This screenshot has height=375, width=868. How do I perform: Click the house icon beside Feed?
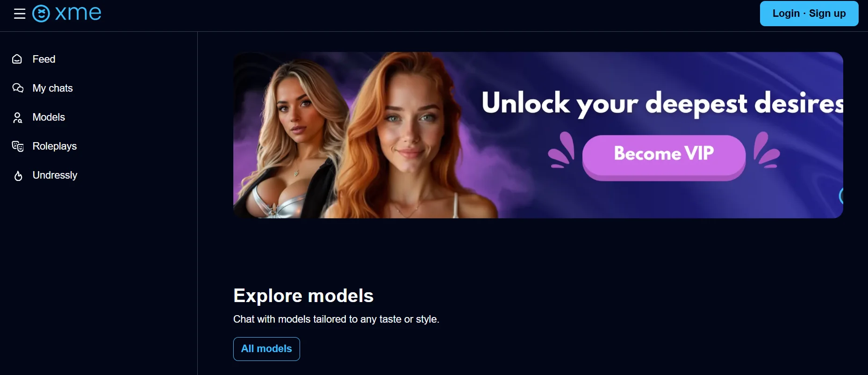click(17, 59)
